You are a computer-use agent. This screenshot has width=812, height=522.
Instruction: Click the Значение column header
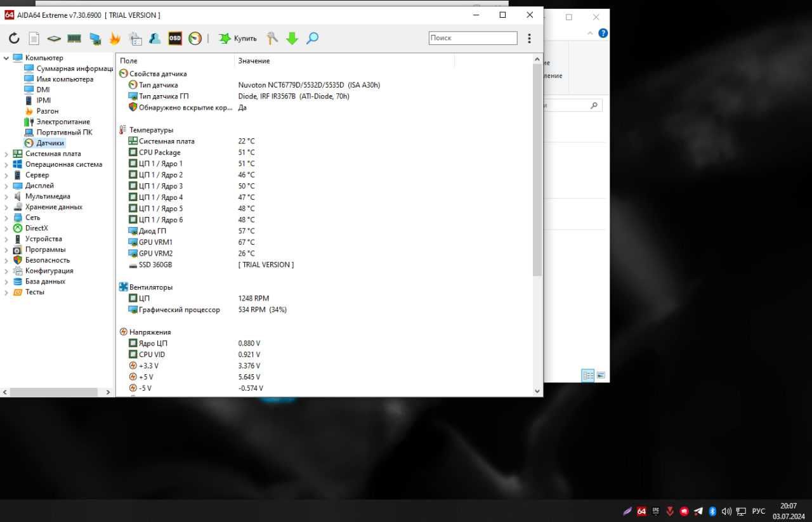[344, 60]
